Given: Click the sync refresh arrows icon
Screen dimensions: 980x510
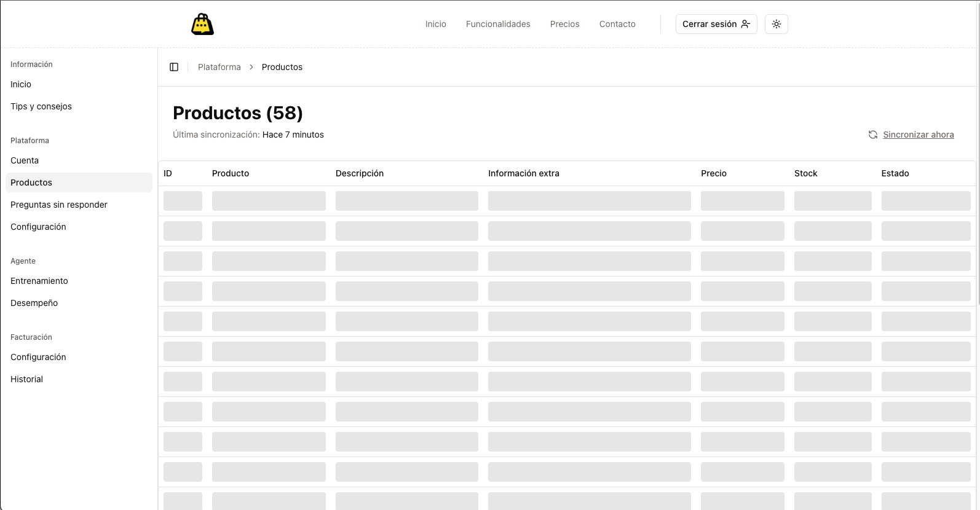Looking at the screenshot, I should click(x=872, y=135).
